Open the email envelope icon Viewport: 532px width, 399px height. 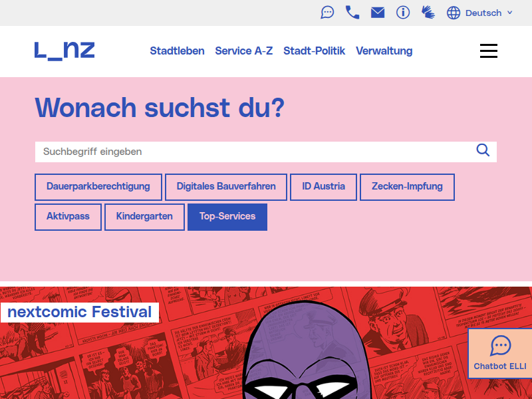[378, 13]
